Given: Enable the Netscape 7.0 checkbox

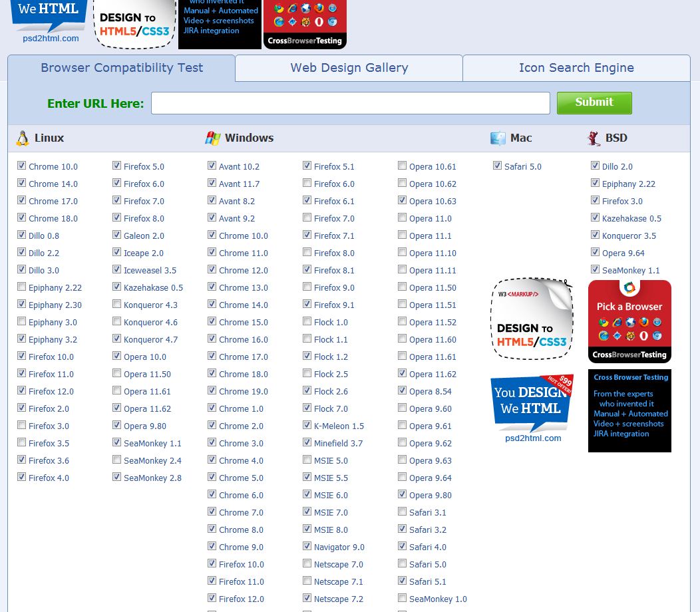Looking at the screenshot, I should tap(307, 563).
